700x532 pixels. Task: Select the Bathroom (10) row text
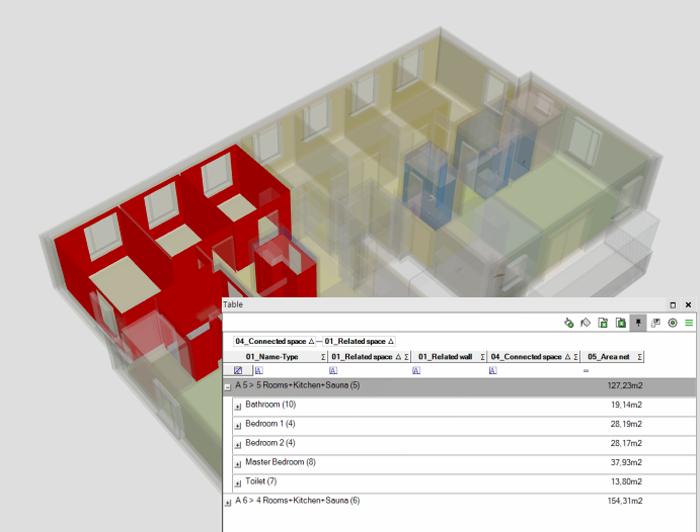[x=271, y=404]
